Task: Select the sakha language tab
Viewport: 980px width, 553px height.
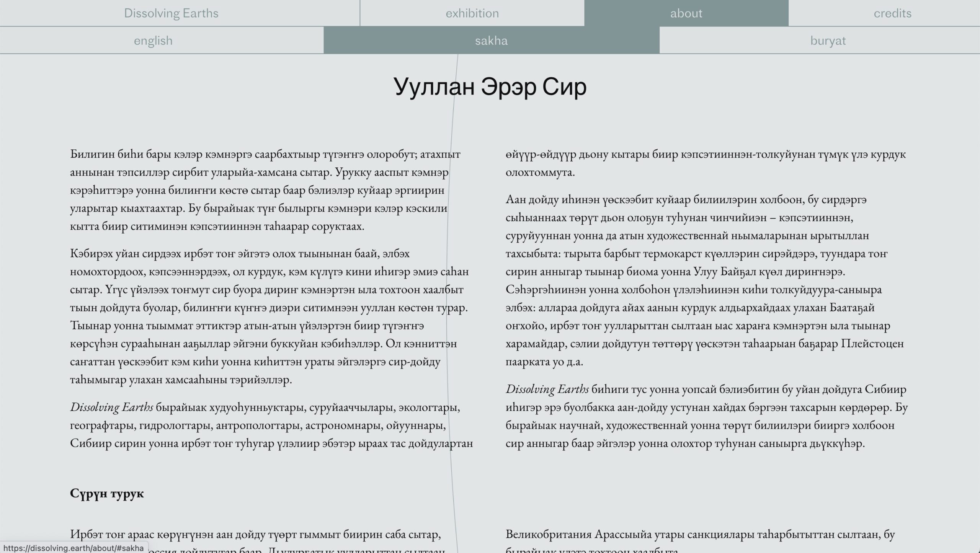Action: pyautogui.click(x=491, y=40)
